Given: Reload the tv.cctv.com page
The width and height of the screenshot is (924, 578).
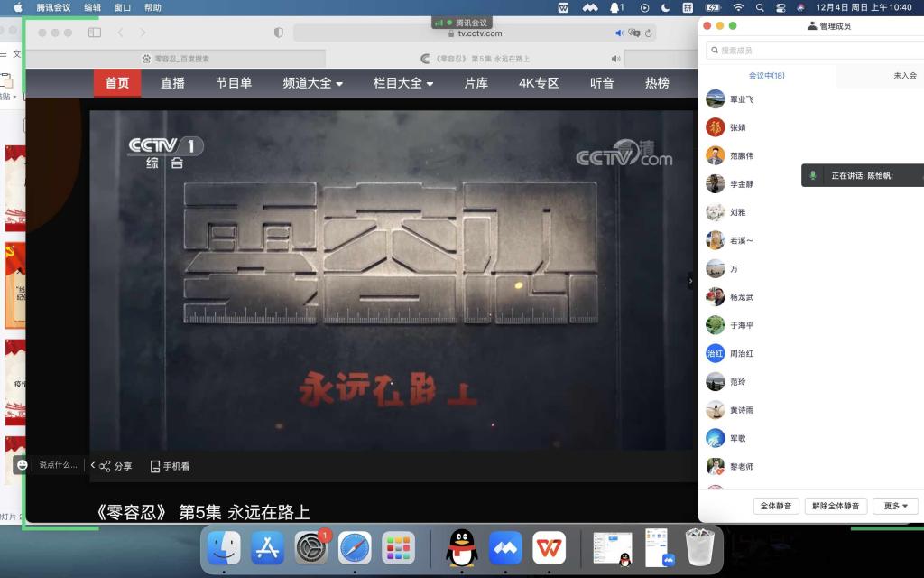Looking at the screenshot, I should (x=649, y=33).
